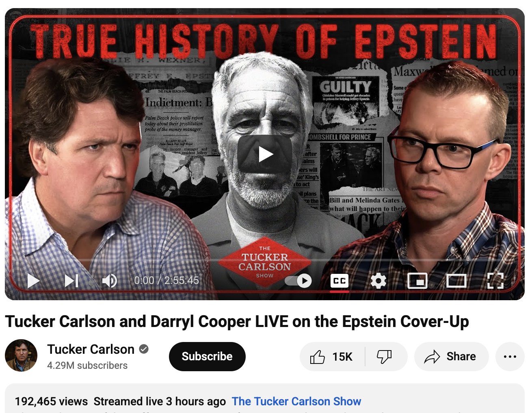Enable miniplayer mode
The width and height of the screenshot is (532, 413).
click(417, 280)
